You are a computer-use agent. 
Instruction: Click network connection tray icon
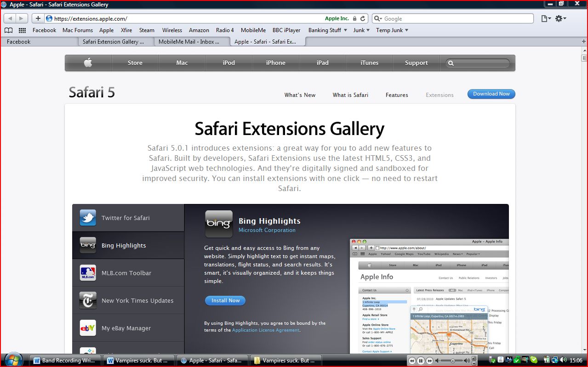click(555, 361)
